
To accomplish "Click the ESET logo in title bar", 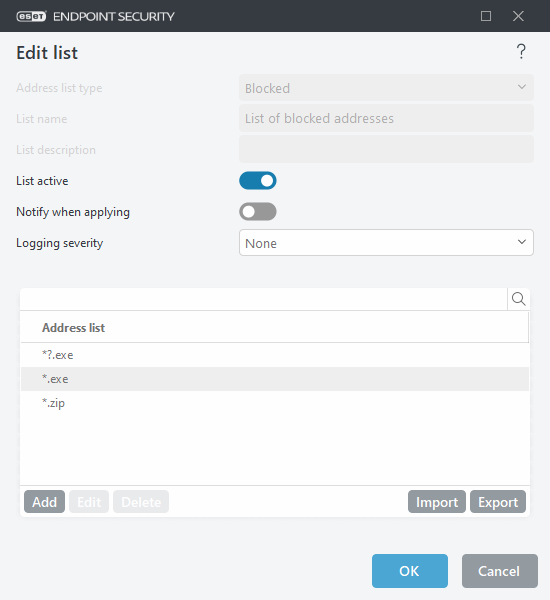I will click(31, 16).
